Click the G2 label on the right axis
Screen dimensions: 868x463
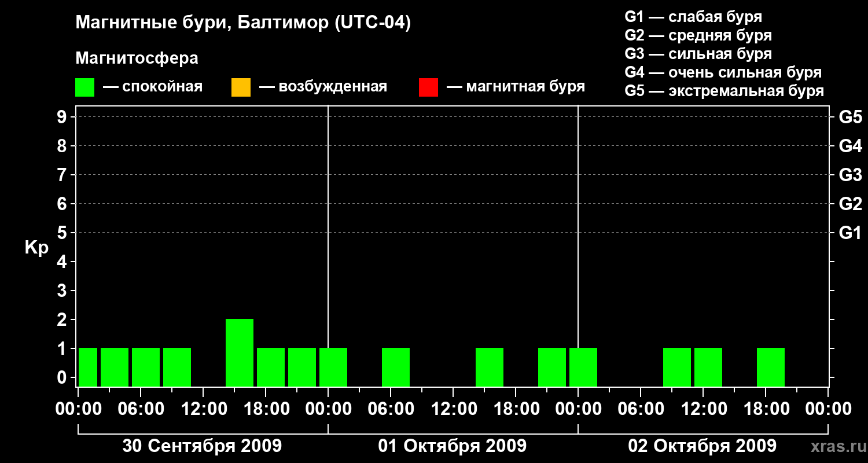coord(850,204)
